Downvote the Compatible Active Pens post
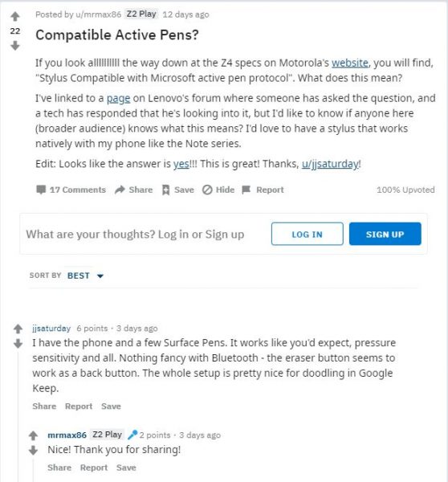The width and height of the screenshot is (448, 482). click(15, 46)
